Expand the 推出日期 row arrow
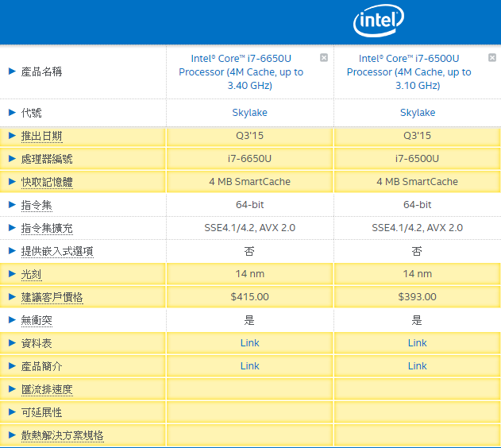The height and width of the screenshot is (448, 501). [x=12, y=136]
